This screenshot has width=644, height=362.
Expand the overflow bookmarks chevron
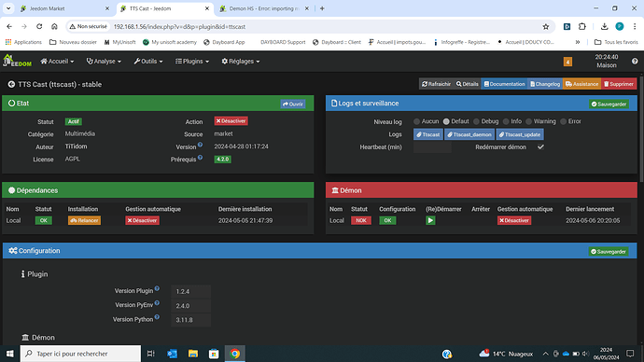click(578, 42)
